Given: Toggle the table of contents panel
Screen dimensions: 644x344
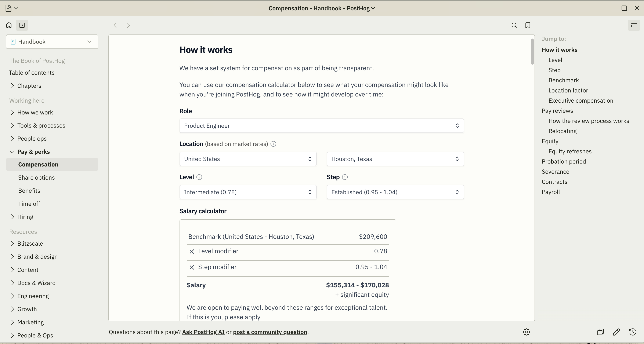Looking at the screenshot, I should [634, 25].
